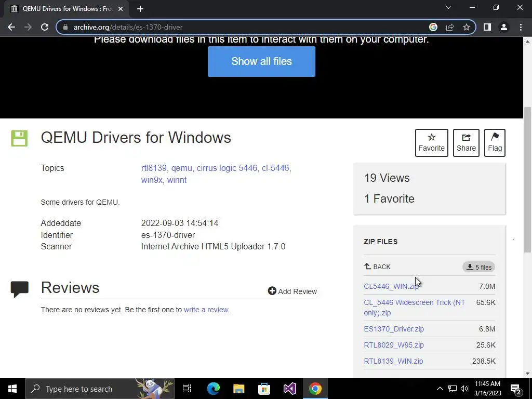Select the identifier es-1370-driver text
This screenshot has width=532, height=399.
point(168,235)
